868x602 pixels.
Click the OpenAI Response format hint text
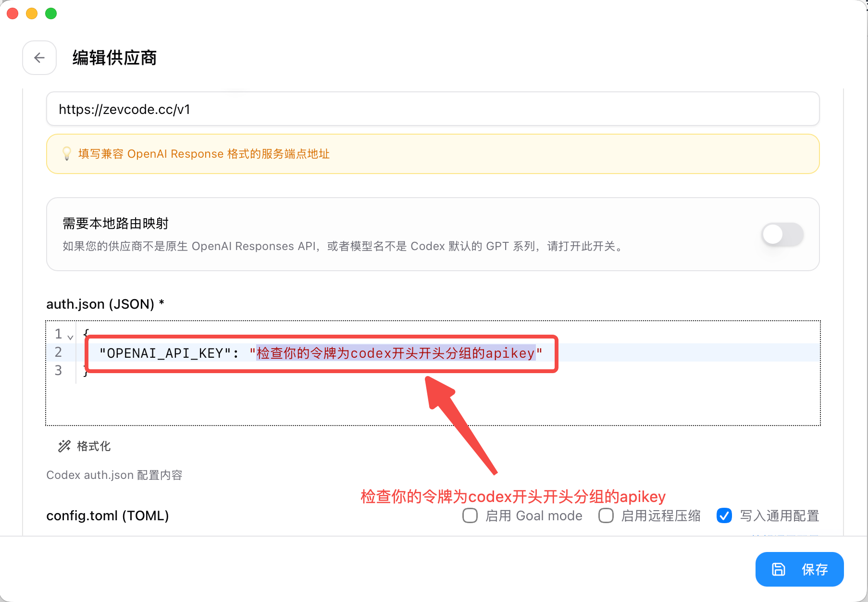[204, 154]
